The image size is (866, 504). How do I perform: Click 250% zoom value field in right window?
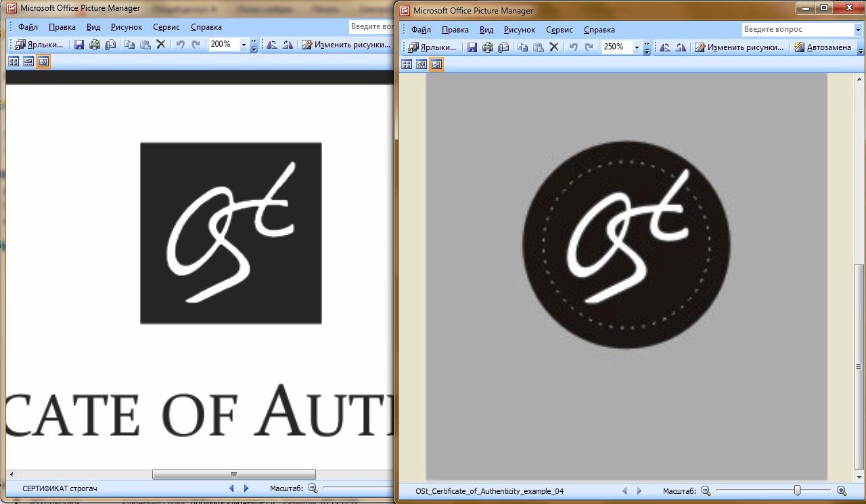coord(616,47)
